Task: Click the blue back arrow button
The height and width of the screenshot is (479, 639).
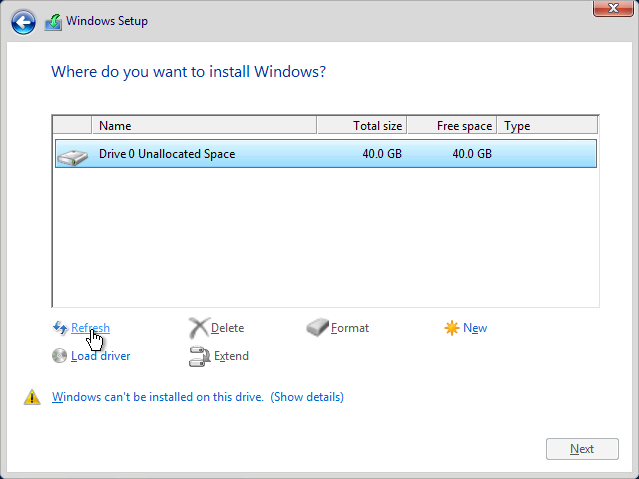Action: click(23, 22)
